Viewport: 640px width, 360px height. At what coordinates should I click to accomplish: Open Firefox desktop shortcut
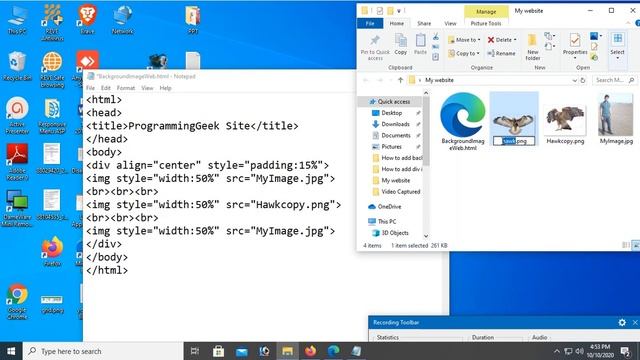click(x=52, y=252)
